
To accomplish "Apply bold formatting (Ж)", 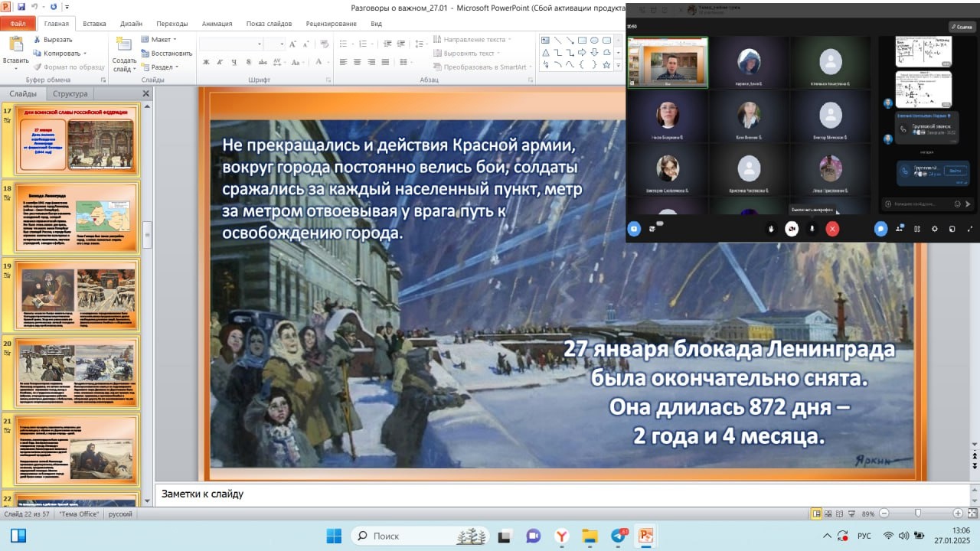I will coord(205,62).
